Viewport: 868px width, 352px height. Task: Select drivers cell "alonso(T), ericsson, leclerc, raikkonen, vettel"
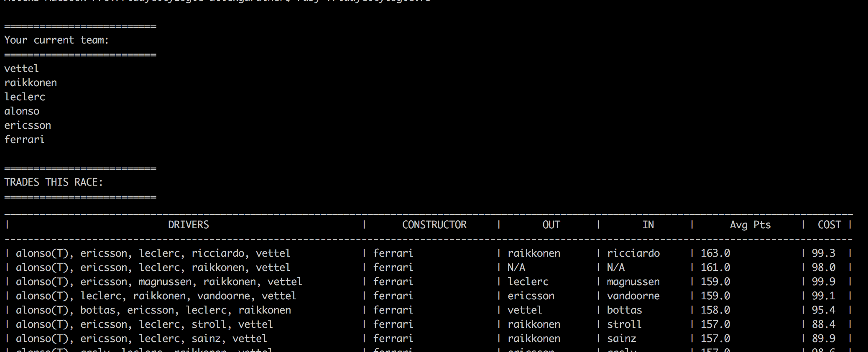[x=153, y=268]
